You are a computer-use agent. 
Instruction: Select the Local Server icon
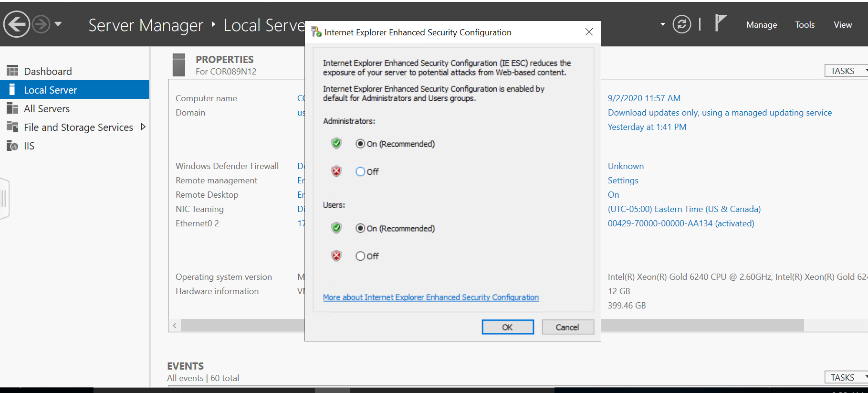[x=12, y=90]
